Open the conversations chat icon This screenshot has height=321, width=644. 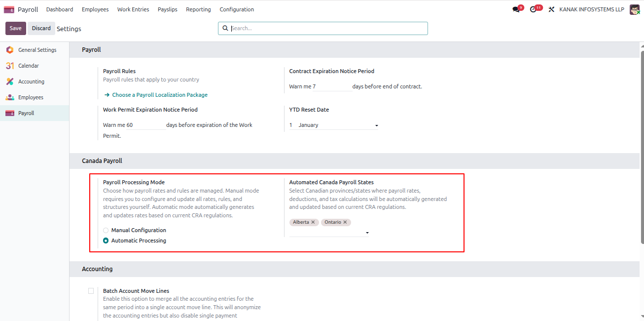pyautogui.click(x=516, y=9)
